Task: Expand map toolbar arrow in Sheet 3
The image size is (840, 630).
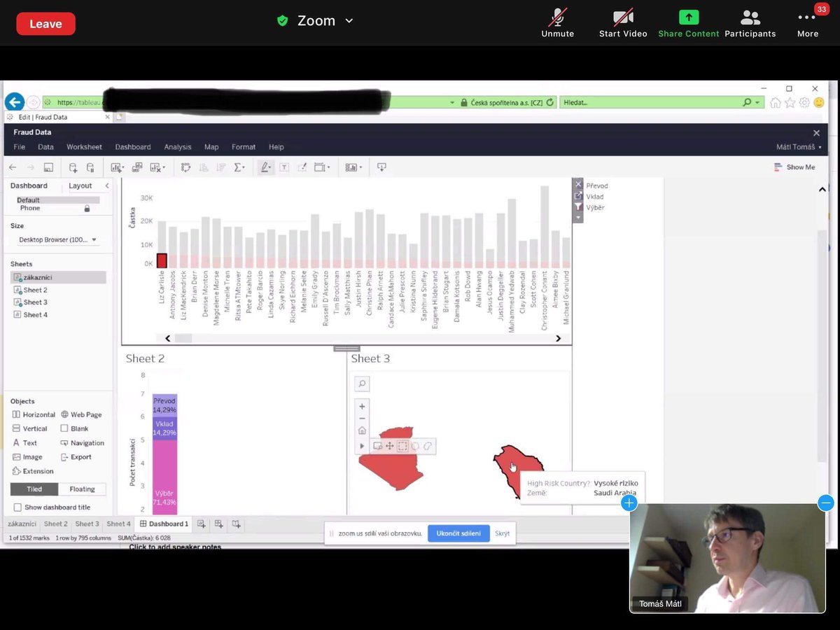Action: (x=362, y=446)
